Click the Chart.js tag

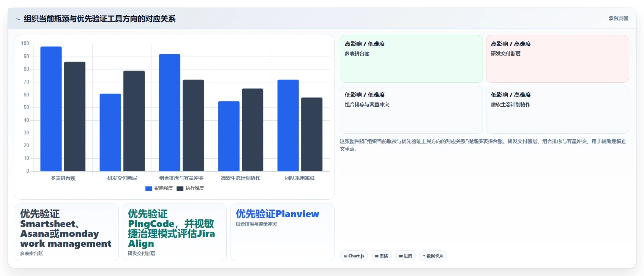(x=354, y=256)
